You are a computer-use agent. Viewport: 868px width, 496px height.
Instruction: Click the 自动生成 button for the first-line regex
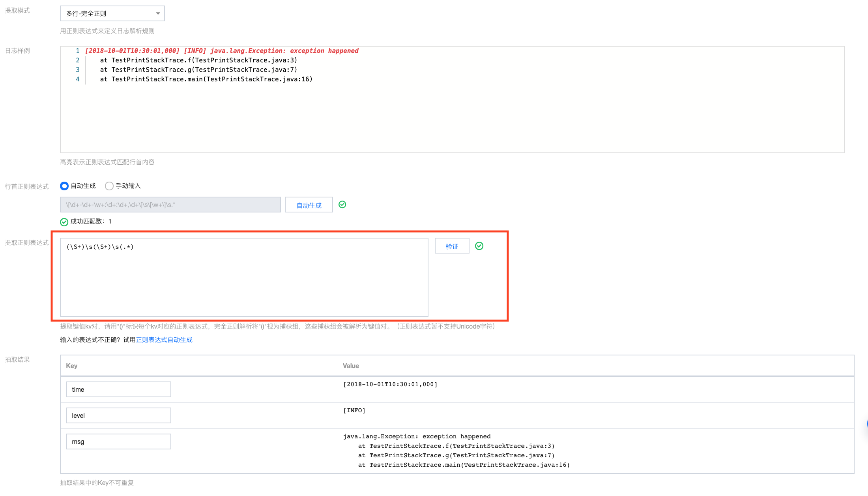(309, 205)
